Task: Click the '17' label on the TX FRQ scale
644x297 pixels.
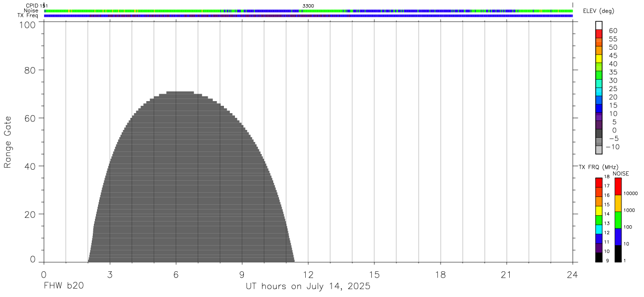Action: (606, 186)
